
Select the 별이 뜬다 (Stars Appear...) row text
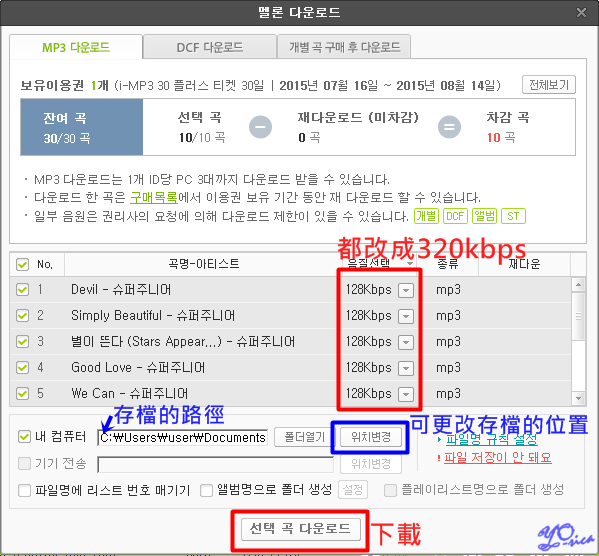pyautogui.click(x=183, y=341)
